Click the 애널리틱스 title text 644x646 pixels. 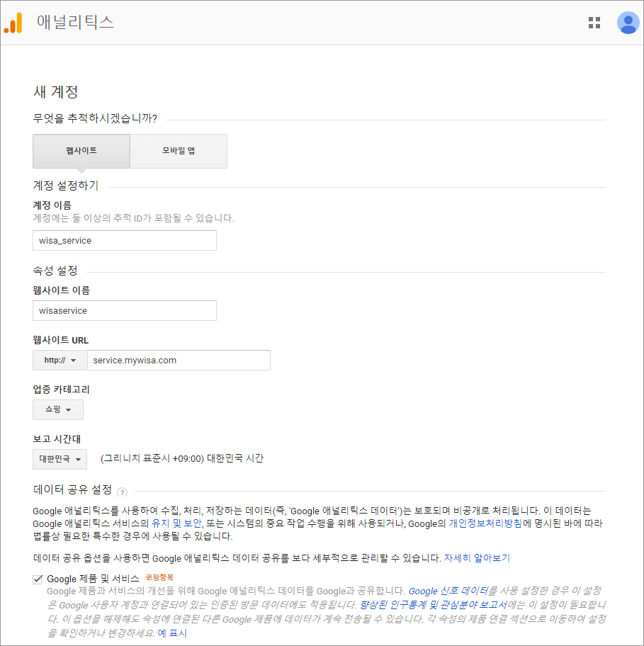click(75, 22)
